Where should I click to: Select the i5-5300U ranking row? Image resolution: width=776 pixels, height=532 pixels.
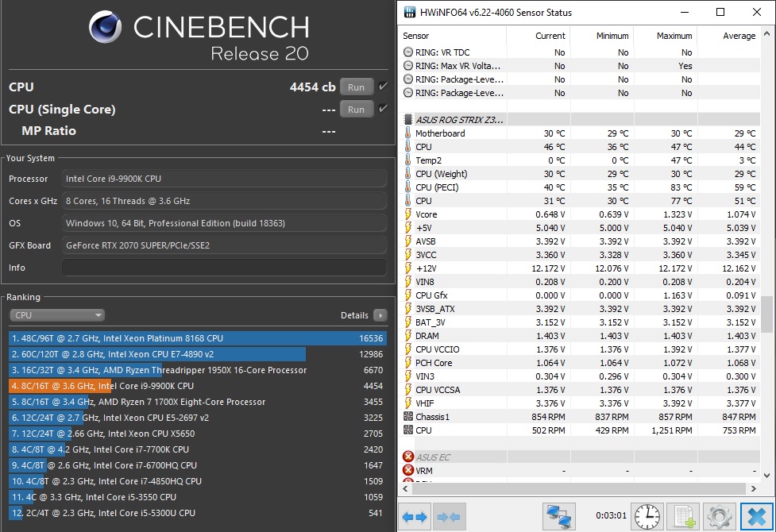(x=198, y=513)
